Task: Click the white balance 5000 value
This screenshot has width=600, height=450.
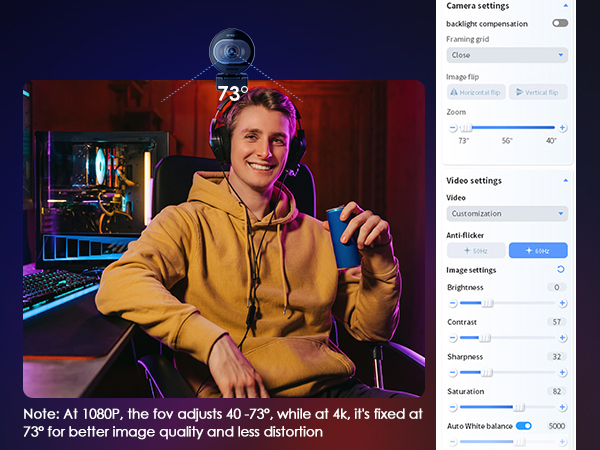Action: point(557,426)
